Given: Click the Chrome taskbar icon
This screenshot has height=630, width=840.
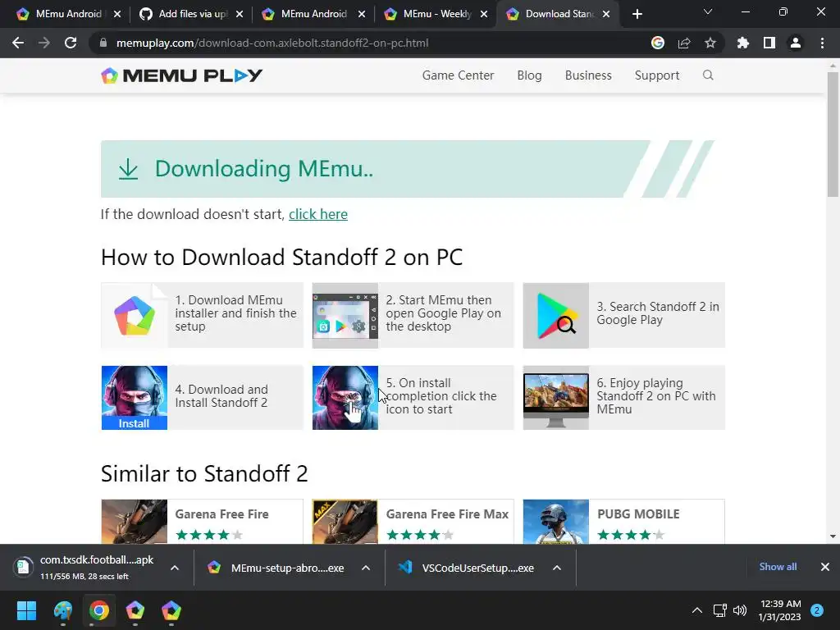Looking at the screenshot, I should click(x=99, y=610).
